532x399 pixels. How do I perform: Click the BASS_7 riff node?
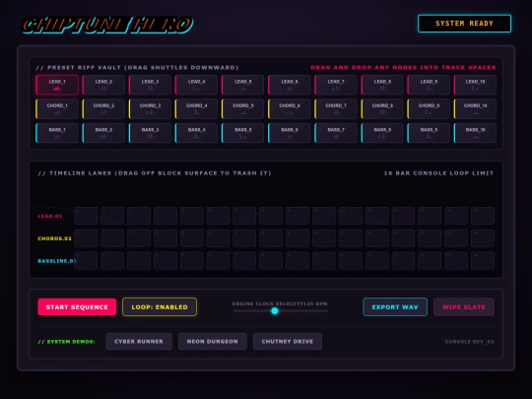336,133
